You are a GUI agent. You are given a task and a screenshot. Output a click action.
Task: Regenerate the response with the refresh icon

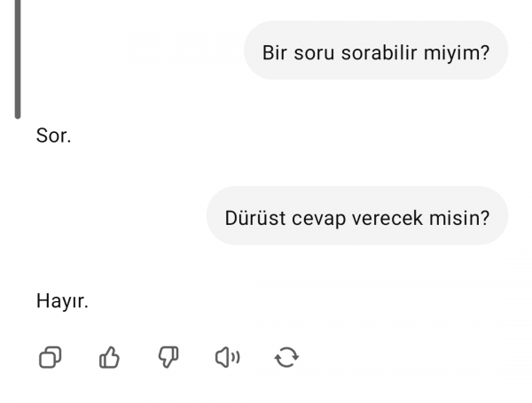pyautogui.click(x=286, y=357)
